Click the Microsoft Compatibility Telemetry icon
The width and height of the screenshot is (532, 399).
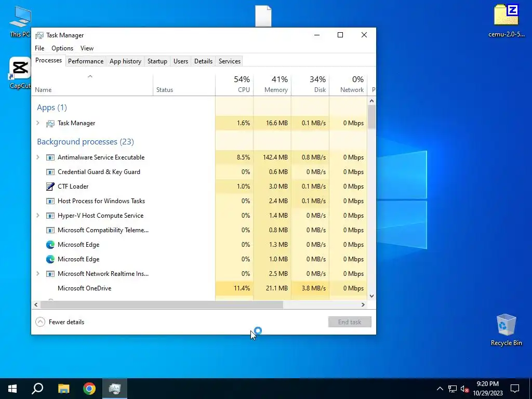pos(50,230)
